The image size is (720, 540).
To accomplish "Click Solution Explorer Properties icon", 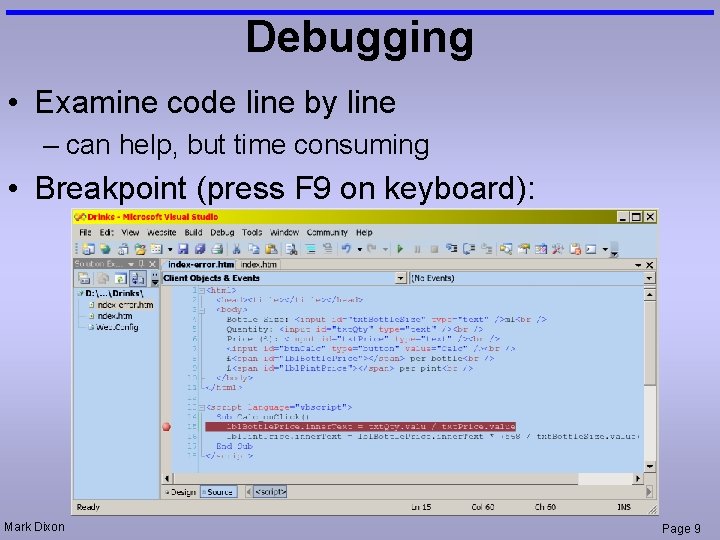I will pyautogui.click(x=84, y=278).
